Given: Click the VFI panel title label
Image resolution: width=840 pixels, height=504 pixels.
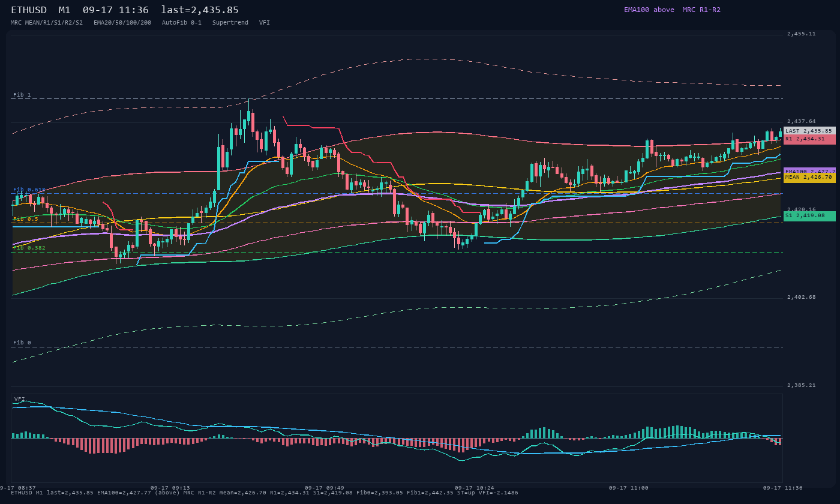Looking at the screenshot, I should coord(20,399).
